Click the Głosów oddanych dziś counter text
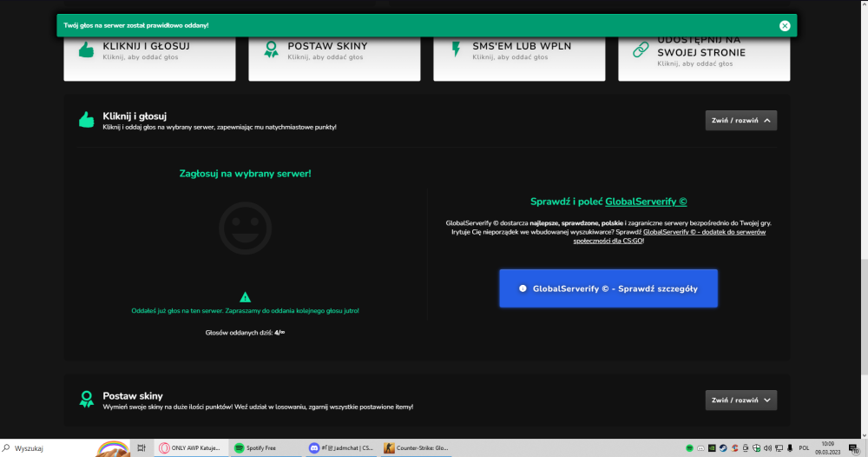The height and width of the screenshot is (457, 868). [246, 333]
